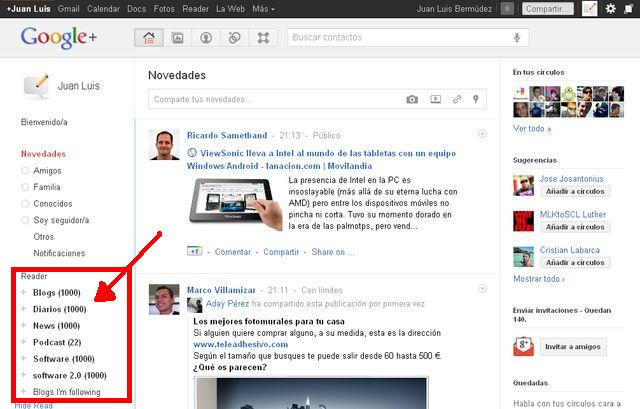The height and width of the screenshot is (409, 640).
Task: Click the profile picture in top bar
Action: pyautogui.click(x=589, y=9)
